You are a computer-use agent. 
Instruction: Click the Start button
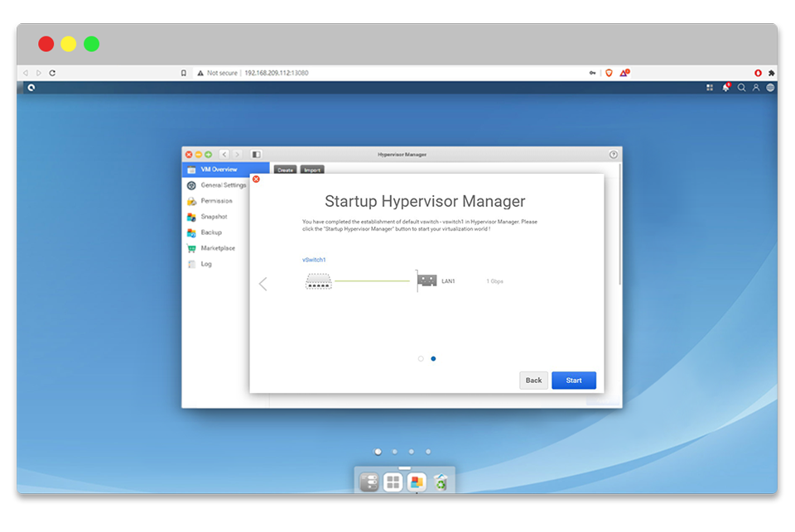pyautogui.click(x=574, y=381)
